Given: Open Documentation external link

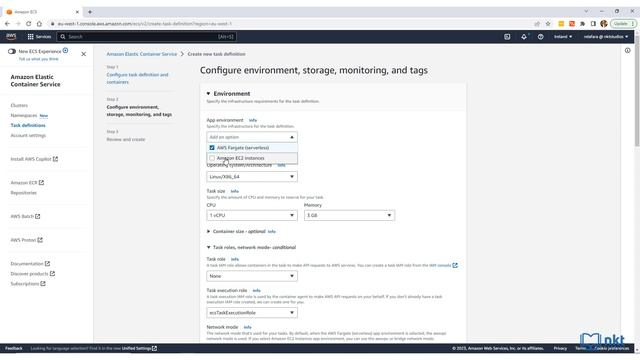Looking at the screenshot, I should pos(30,264).
